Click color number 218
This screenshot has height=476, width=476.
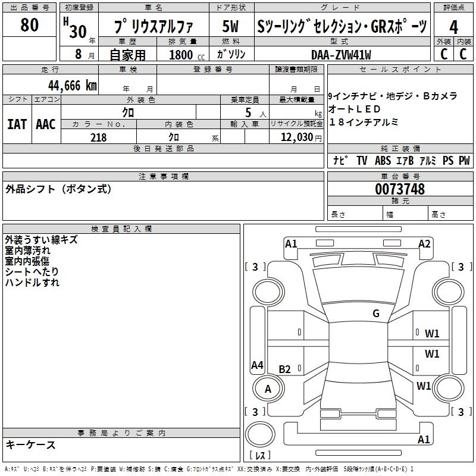point(99,137)
